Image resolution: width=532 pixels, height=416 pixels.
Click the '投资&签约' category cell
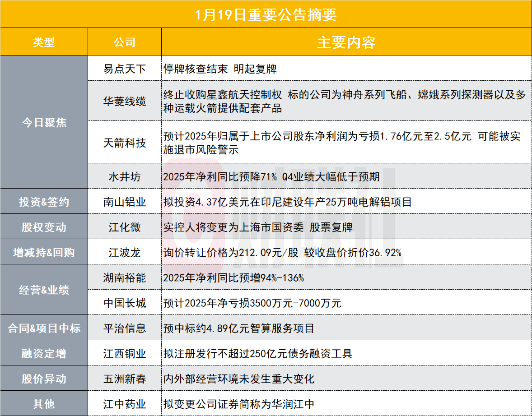[x=44, y=202]
